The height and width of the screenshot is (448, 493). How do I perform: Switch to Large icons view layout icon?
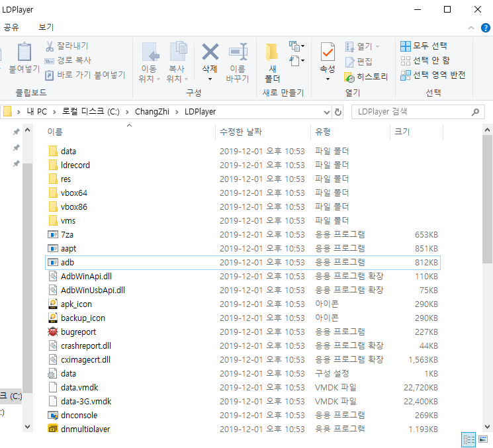click(x=483, y=440)
